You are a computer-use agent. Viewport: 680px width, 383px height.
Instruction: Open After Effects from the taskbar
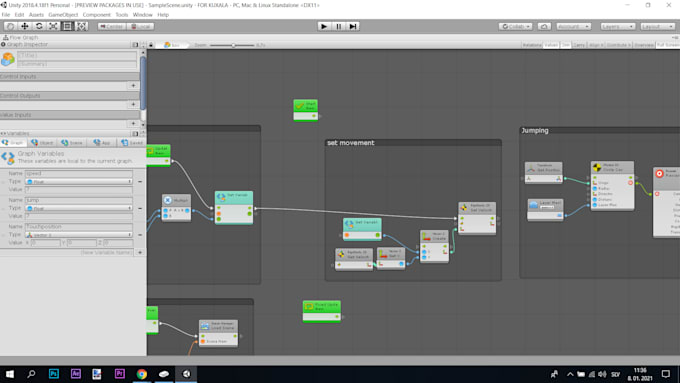tap(75, 374)
